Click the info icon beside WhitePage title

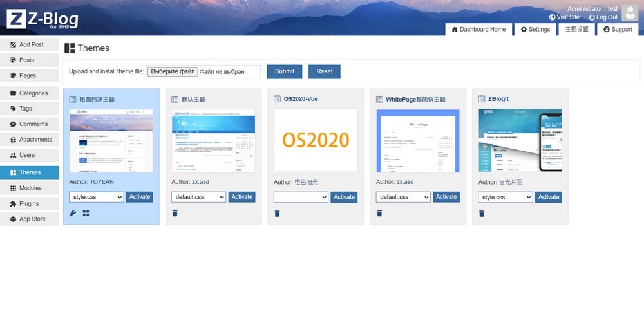pyautogui.click(x=379, y=99)
